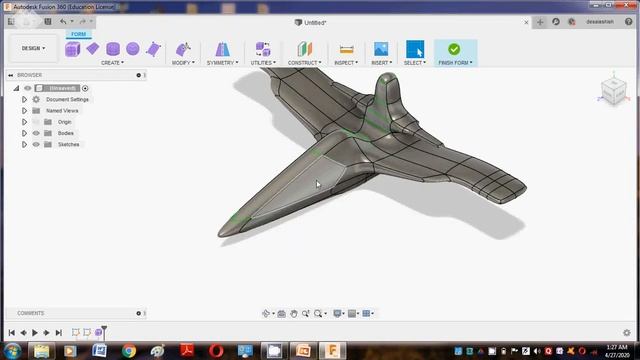
Task: Open the FINISH FORM dropdown label
Action: click(x=455, y=63)
